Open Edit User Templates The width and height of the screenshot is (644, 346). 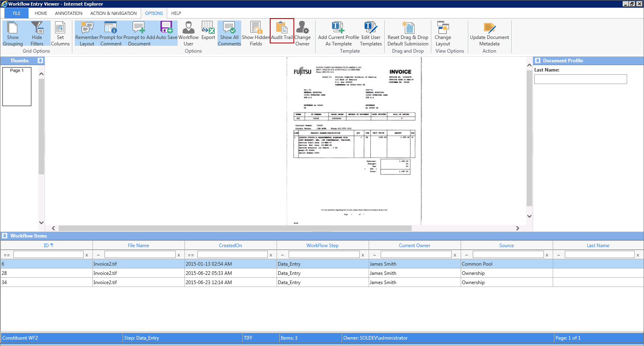tap(371, 34)
